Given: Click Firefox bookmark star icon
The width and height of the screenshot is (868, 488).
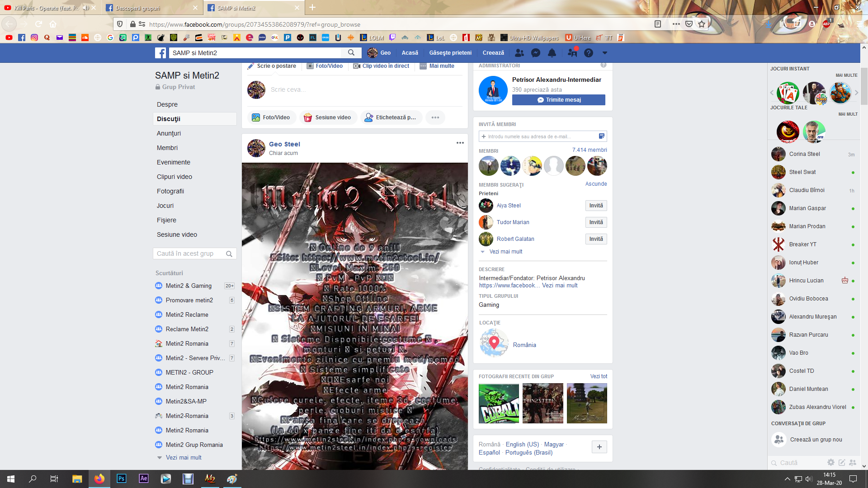Looking at the screenshot, I should coord(702,24).
